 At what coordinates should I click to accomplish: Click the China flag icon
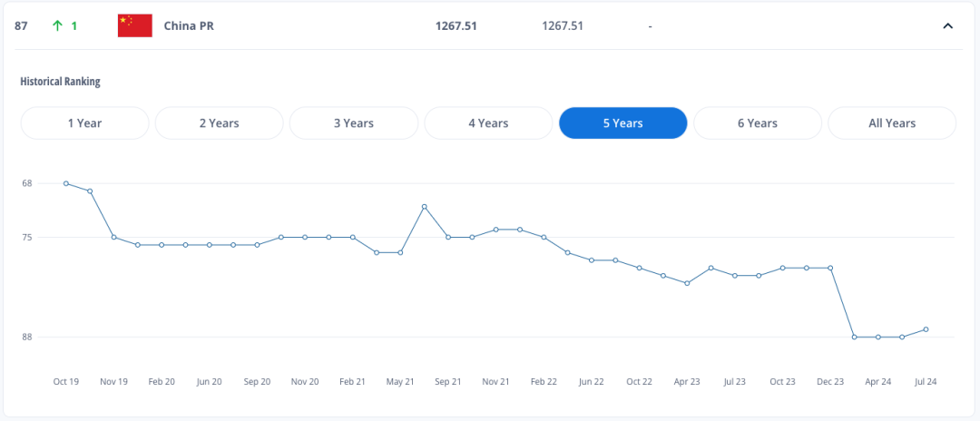(135, 25)
